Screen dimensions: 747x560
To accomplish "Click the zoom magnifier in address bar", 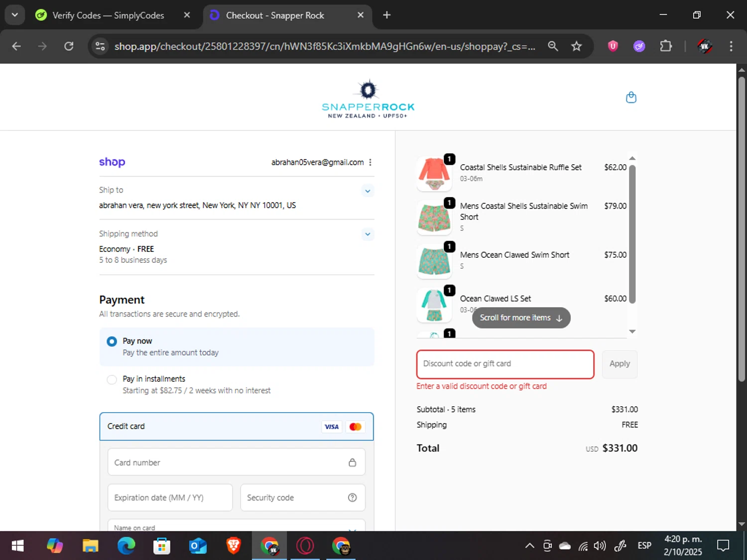I will point(553,46).
